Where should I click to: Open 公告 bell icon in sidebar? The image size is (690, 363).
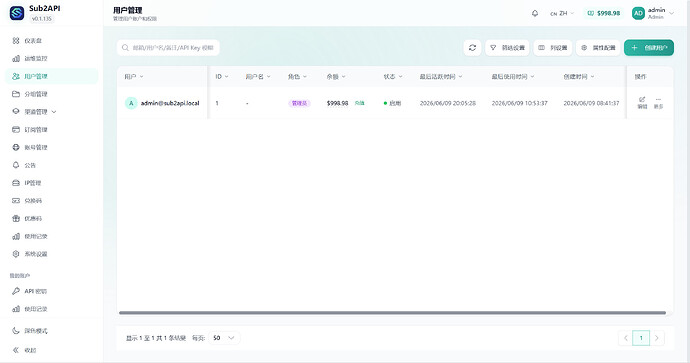coord(16,165)
